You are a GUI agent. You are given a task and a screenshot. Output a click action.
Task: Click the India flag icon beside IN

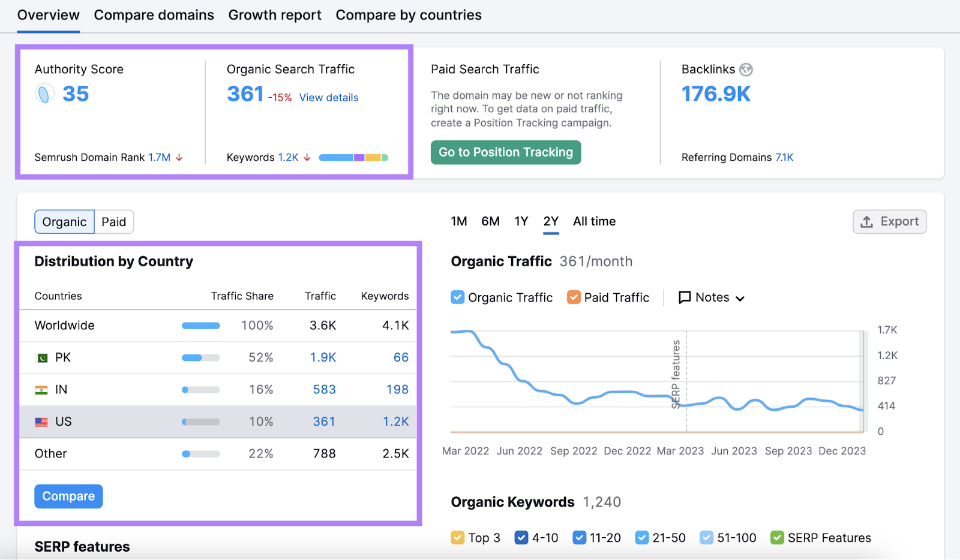41,389
